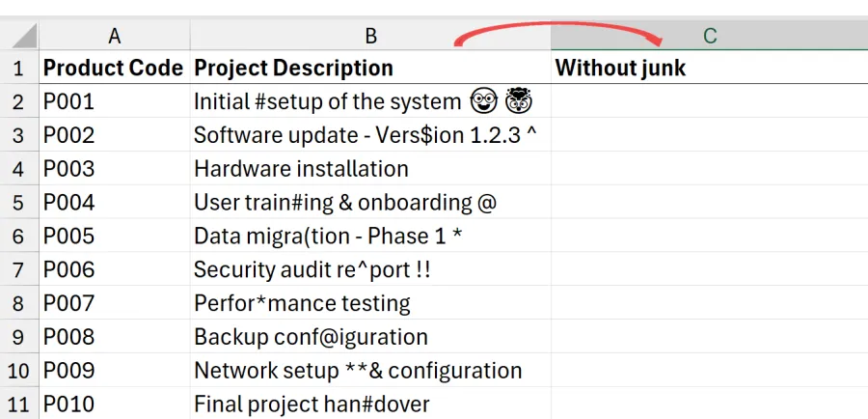Image resolution: width=868 pixels, height=419 pixels.
Task: Select row 1 header
Action: tap(18, 68)
